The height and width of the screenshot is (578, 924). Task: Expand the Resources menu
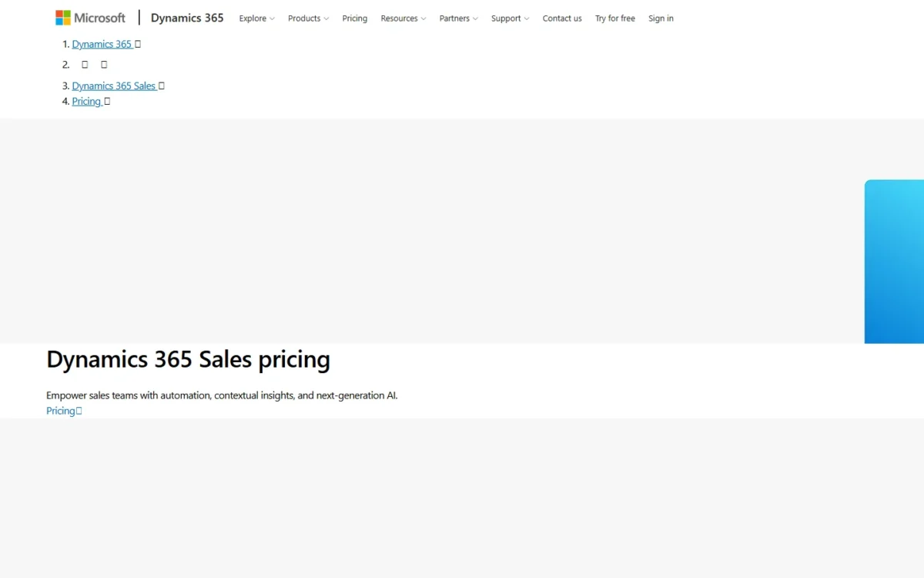pos(403,18)
